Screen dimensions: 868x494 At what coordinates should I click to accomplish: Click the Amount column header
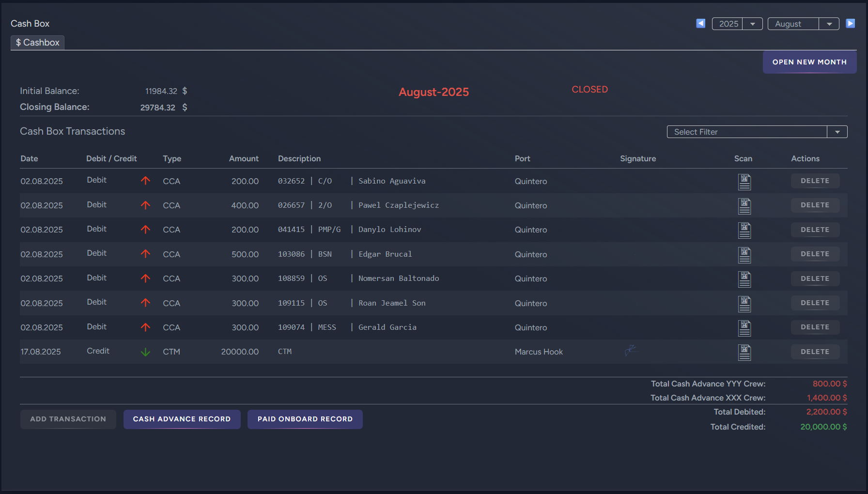[244, 158]
